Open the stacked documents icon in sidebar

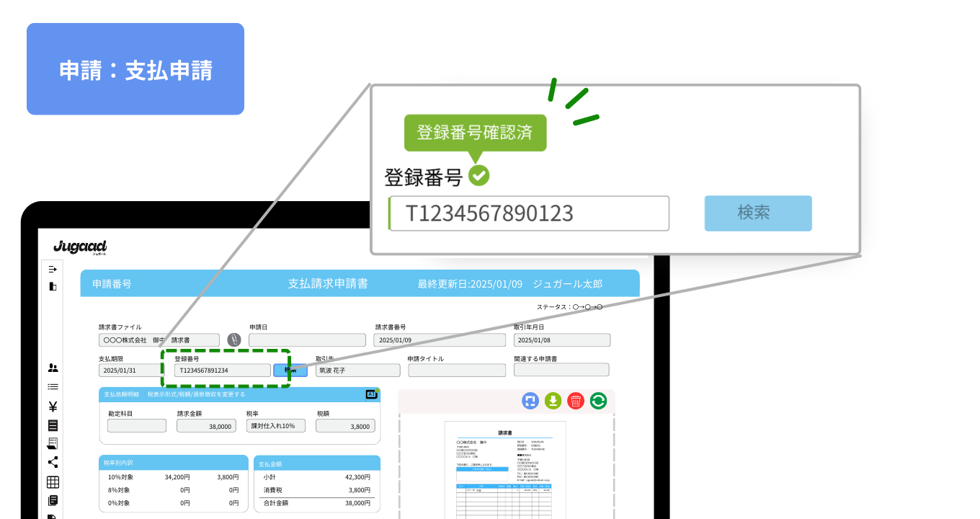(x=53, y=500)
